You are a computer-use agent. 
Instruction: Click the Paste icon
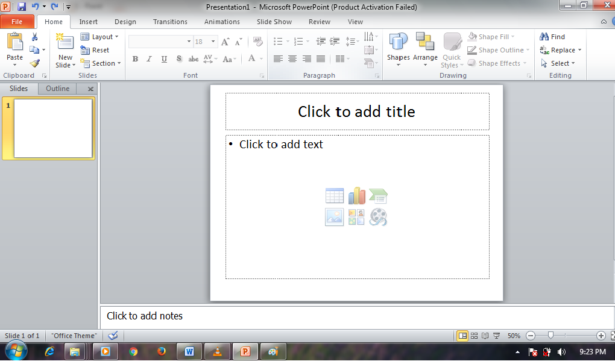[15, 42]
